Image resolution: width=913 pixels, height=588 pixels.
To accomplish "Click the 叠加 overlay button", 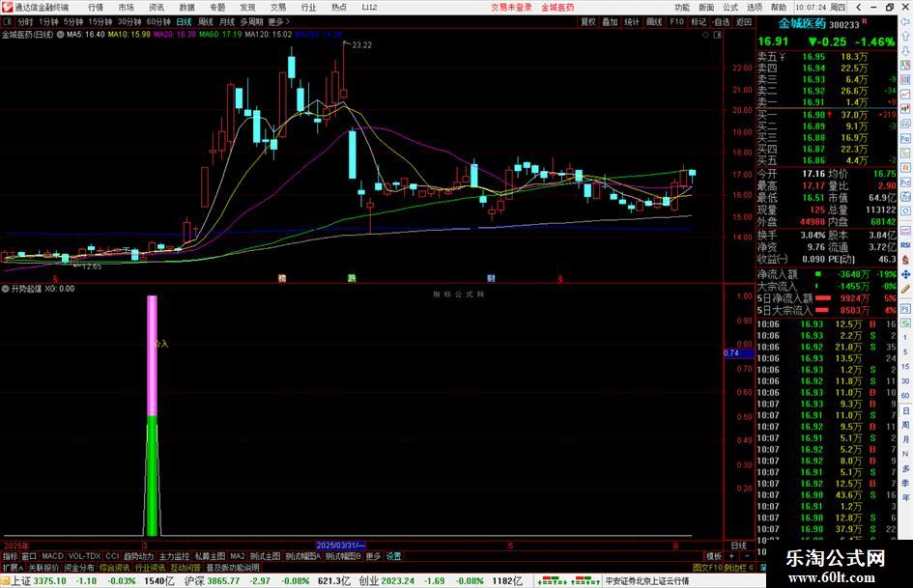I will (610, 22).
